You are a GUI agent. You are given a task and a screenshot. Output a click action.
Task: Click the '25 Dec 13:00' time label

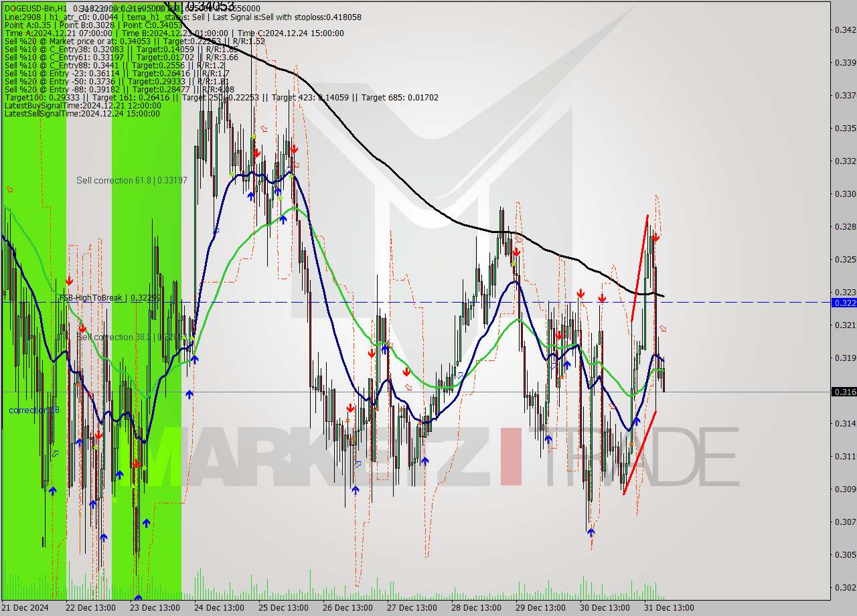[x=283, y=608]
